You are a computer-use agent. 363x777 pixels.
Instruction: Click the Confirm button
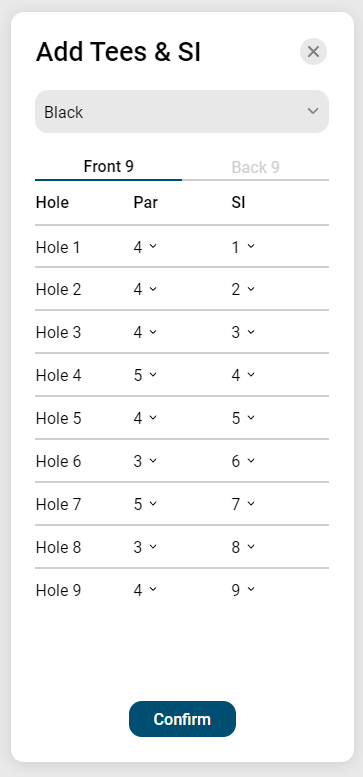click(182, 719)
